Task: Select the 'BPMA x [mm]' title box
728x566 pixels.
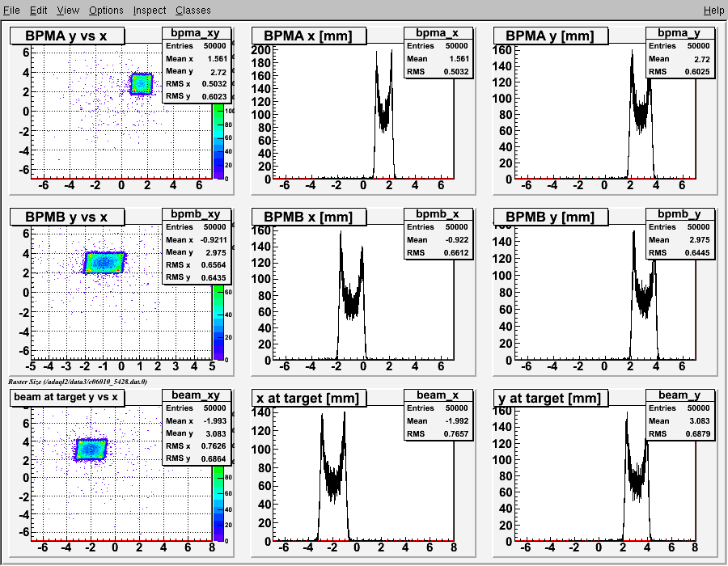Action: point(309,36)
